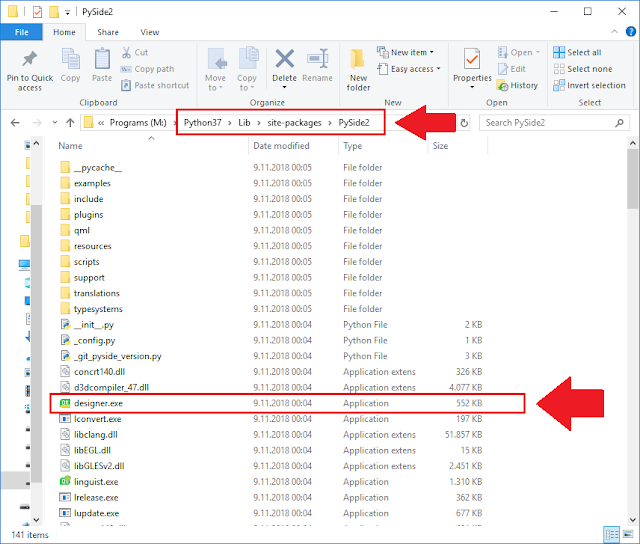Click History in Open group

(517, 85)
